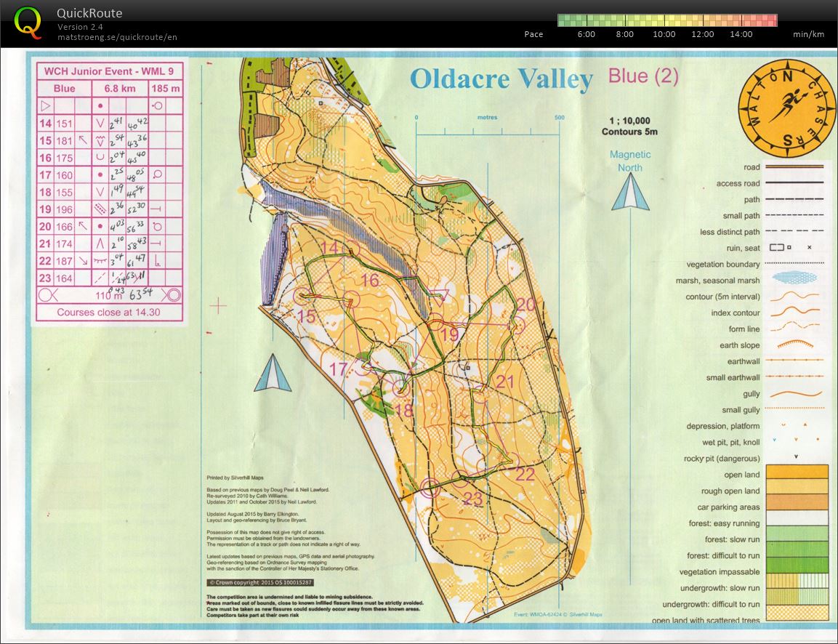Click control circle 22 on the map
The height and width of the screenshot is (644, 838).
tap(511, 461)
